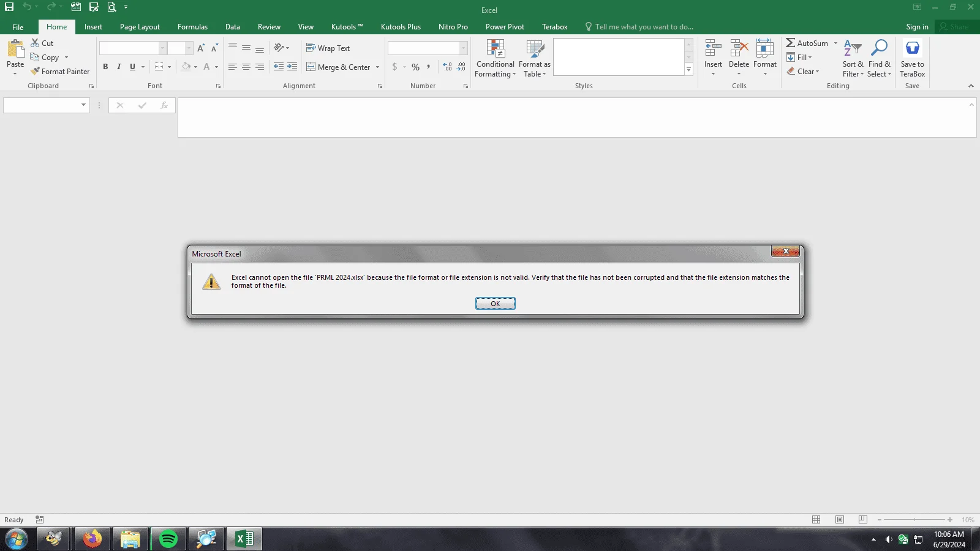Open Conditional Formatting menu
980x551 pixels.
496,59
